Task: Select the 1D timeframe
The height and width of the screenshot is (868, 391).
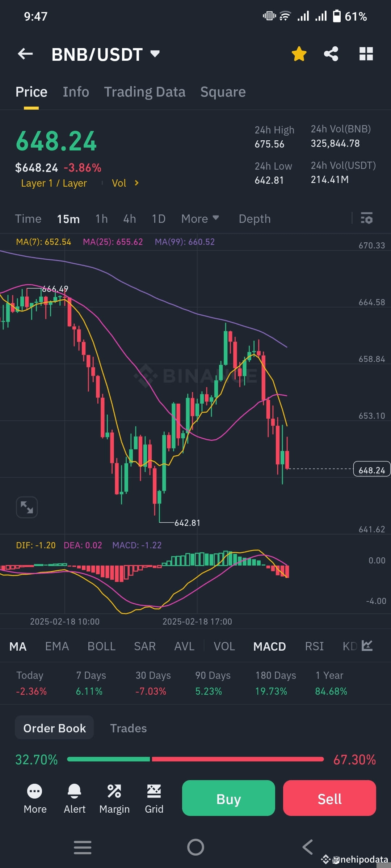Action: click(158, 218)
